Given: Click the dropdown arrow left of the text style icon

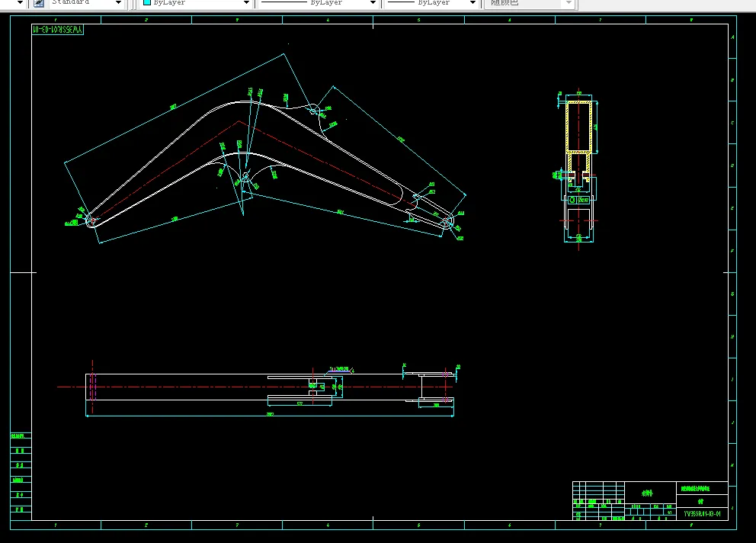Looking at the screenshot, I should tap(21, 3).
